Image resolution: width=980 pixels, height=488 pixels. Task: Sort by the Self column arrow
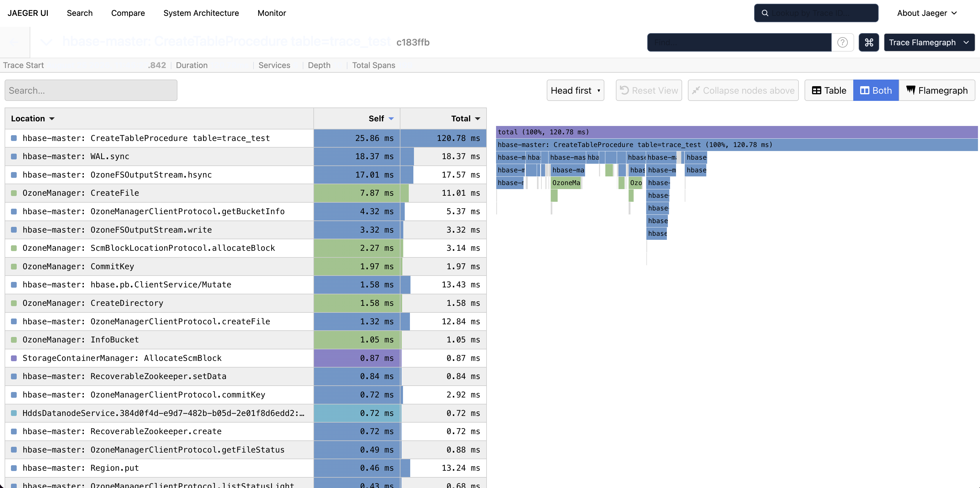coord(391,119)
